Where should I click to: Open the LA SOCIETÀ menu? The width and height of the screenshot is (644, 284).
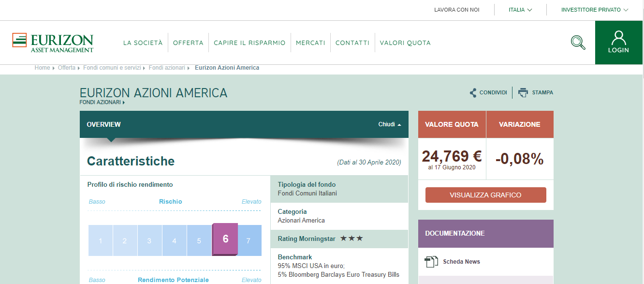tap(143, 43)
